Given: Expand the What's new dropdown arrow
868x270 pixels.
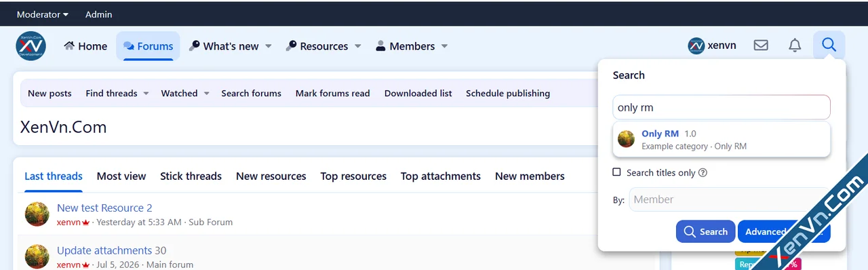Looking at the screenshot, I should (x=268, y=46).
